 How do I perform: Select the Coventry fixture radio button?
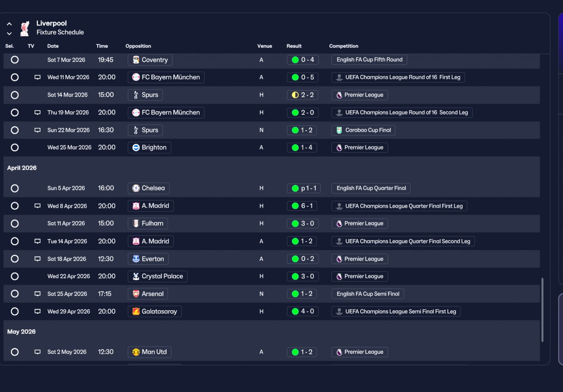tap(15, 60)
